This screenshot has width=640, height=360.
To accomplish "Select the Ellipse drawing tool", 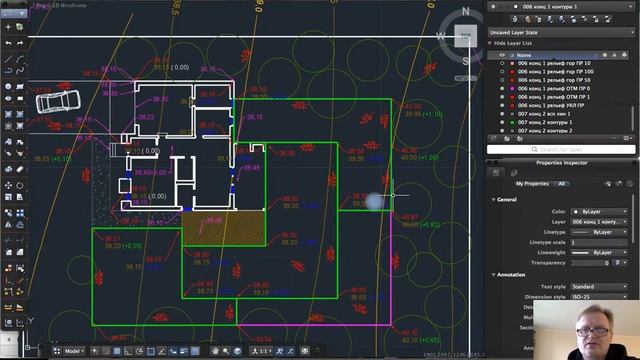I will pyautogui.click(x=8, y=98).
